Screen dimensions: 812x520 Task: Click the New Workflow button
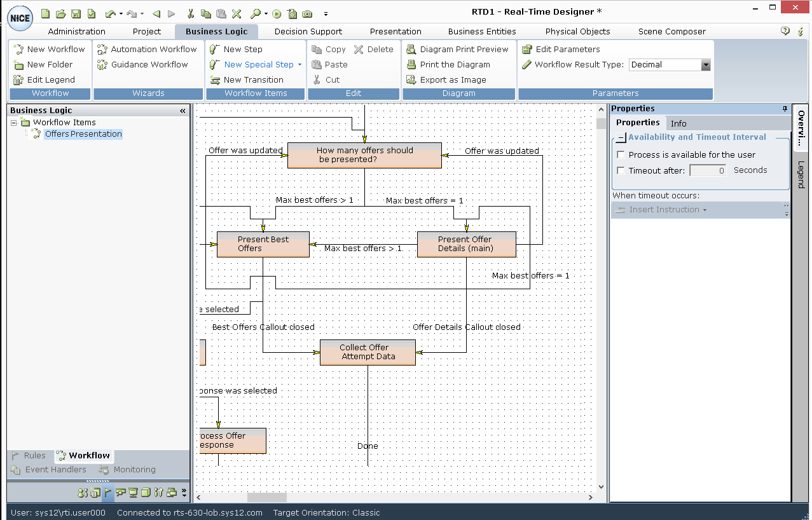(x=50, y=49)
